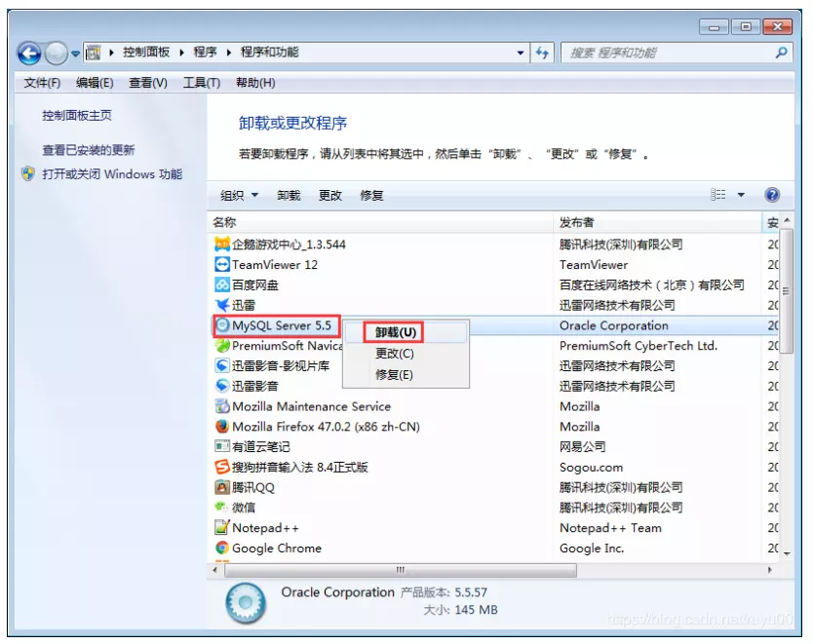Click the blue help question mark icon
The width and height of the screenshot is (813, 644).
coord(772,195)
